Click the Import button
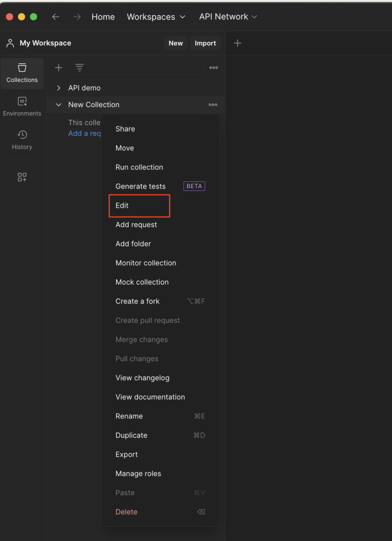Screen dimensions: 392x541 [206, 43]
